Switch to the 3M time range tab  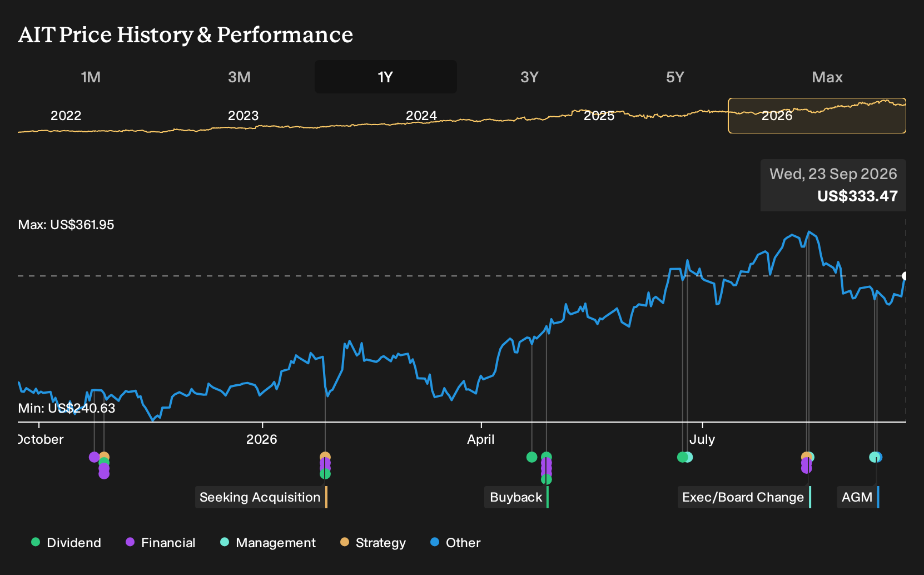[239, 77]
